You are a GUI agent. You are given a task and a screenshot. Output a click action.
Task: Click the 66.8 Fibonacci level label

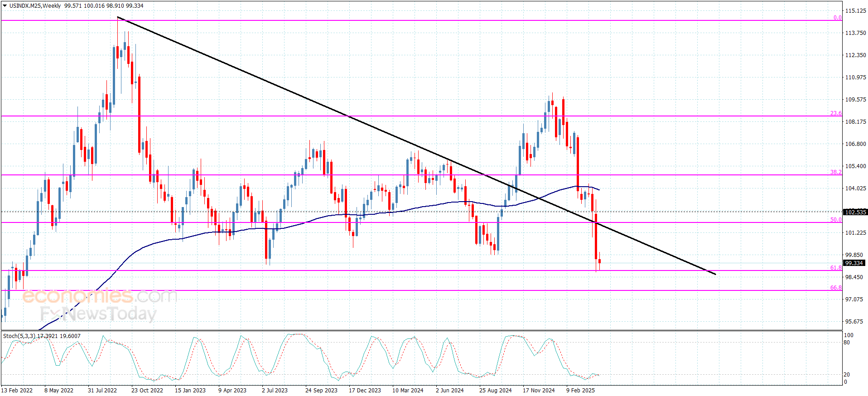pyautogui.click(x=836, y=288)
